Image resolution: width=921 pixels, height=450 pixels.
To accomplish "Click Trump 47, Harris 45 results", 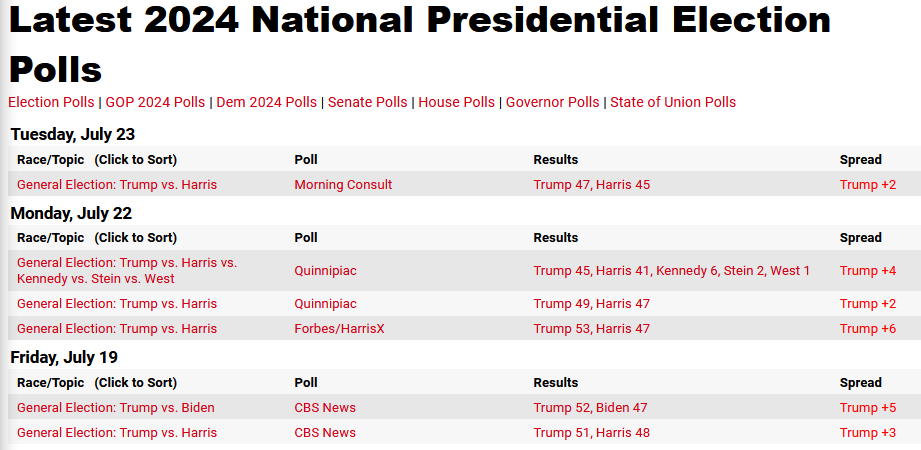I will pos(591,185).
